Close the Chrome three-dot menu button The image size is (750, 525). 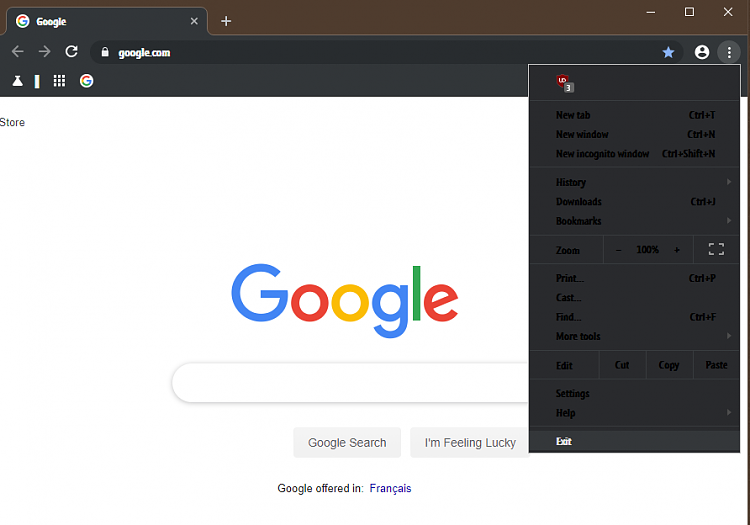tap(729, 52)
